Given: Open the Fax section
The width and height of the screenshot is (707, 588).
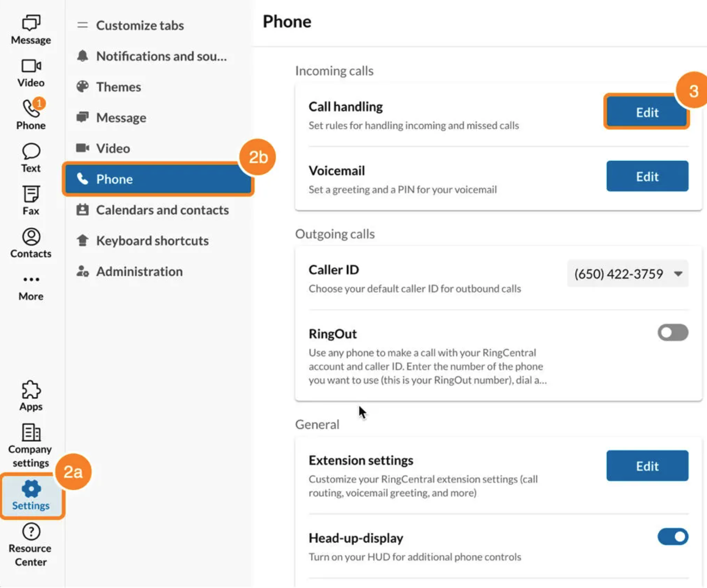Looking at the screenshot, I should (x=30, y=198).
